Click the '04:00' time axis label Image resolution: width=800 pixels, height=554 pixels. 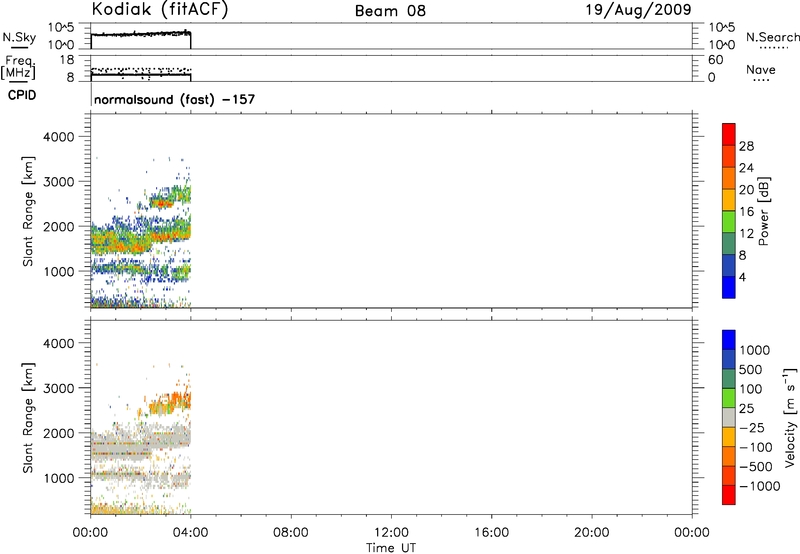coord(190,533)
